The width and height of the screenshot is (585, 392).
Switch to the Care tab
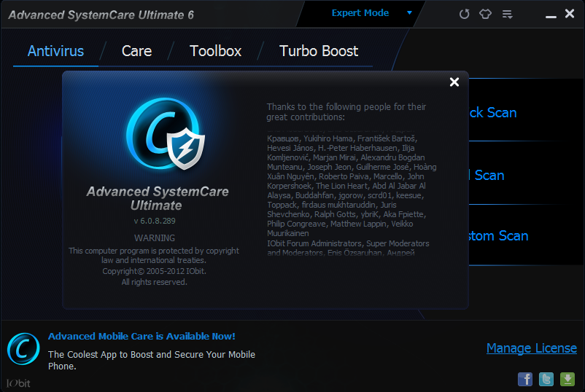point(136,51)
